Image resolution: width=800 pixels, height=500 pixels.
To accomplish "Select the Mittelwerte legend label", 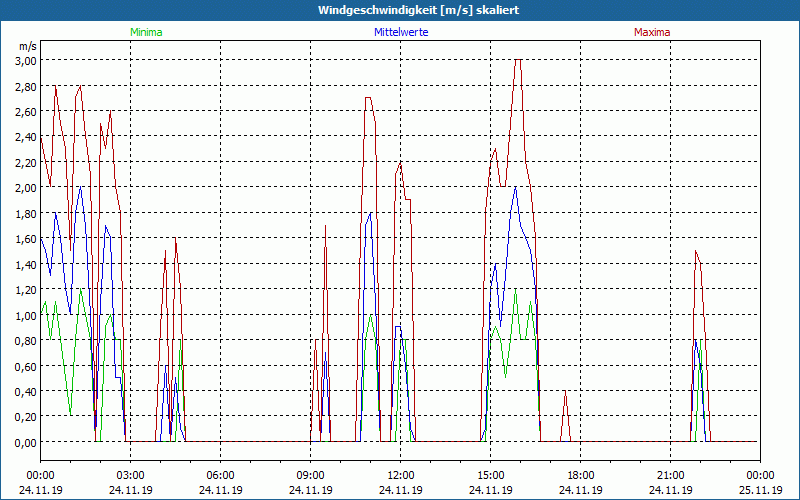I will click(400, 32).
